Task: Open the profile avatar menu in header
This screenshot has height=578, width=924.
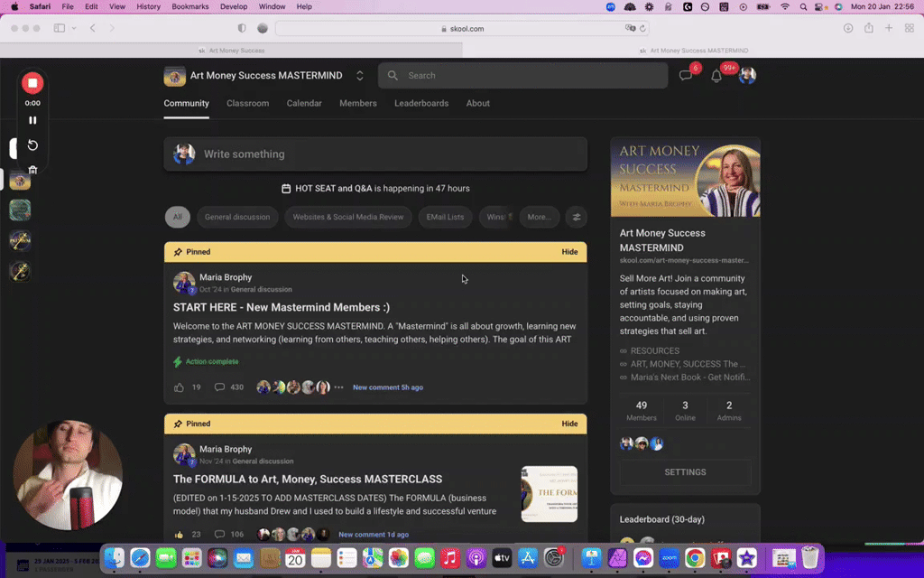Action: (747, 76)
